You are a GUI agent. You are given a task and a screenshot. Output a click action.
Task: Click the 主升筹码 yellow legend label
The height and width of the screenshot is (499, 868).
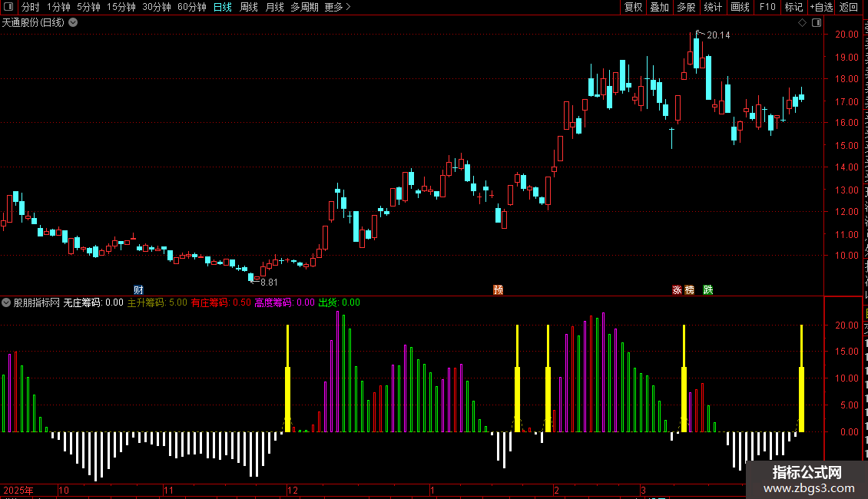click(146, 302)
